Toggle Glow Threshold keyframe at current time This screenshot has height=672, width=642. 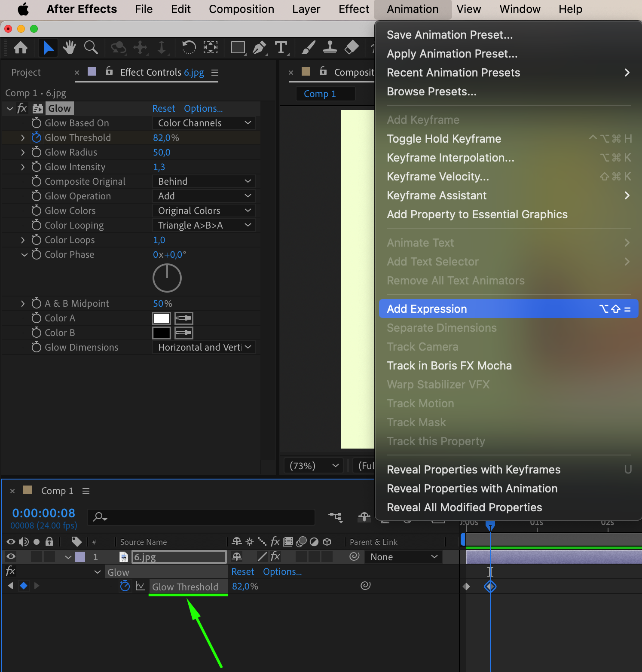pyautogui.click(x=24, y=586)
